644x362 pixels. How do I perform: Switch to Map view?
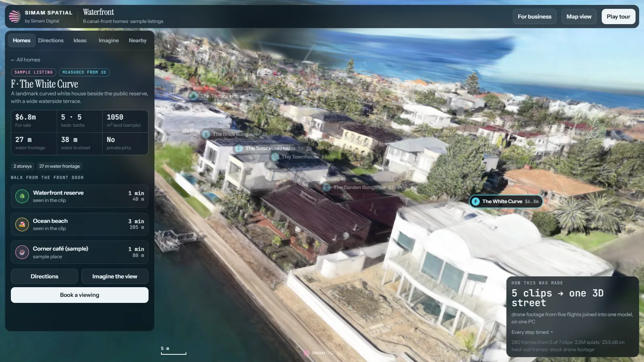(579, 16)
